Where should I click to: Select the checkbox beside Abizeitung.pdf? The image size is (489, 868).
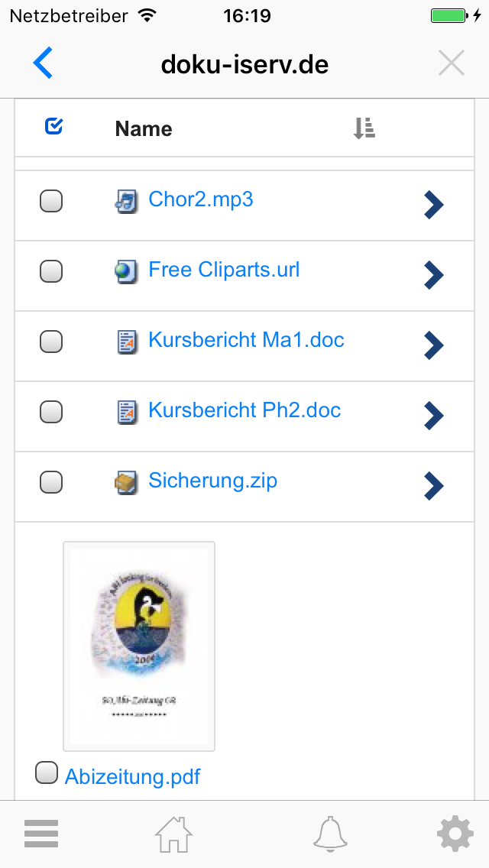tap(47, 772)
